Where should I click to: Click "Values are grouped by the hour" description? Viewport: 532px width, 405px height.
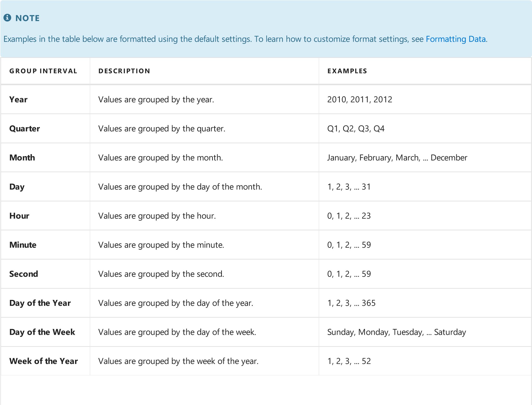[x=157, y=216]
